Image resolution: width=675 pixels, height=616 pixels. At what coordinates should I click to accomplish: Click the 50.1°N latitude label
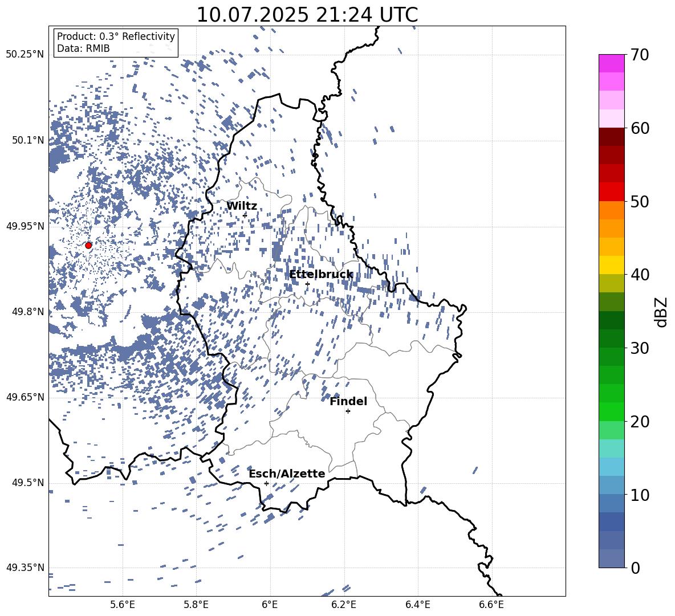28,140
